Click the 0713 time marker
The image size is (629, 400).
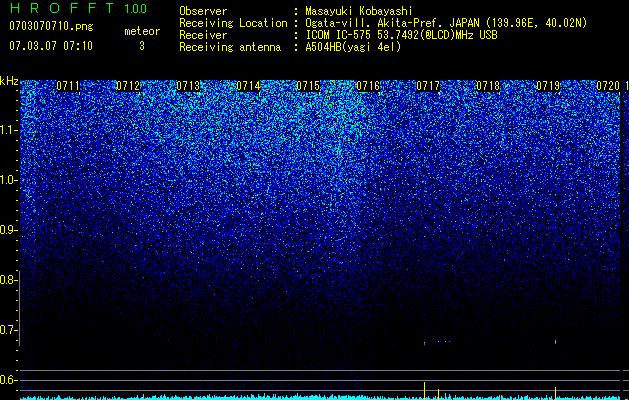click(188, 86)
